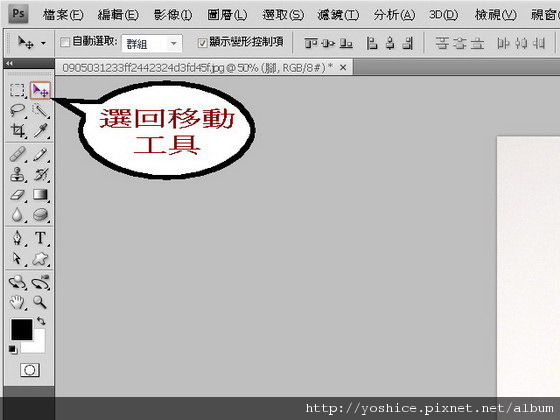Select the Brush tool
The image size is (560, 420).
click(x=40, y=155)
